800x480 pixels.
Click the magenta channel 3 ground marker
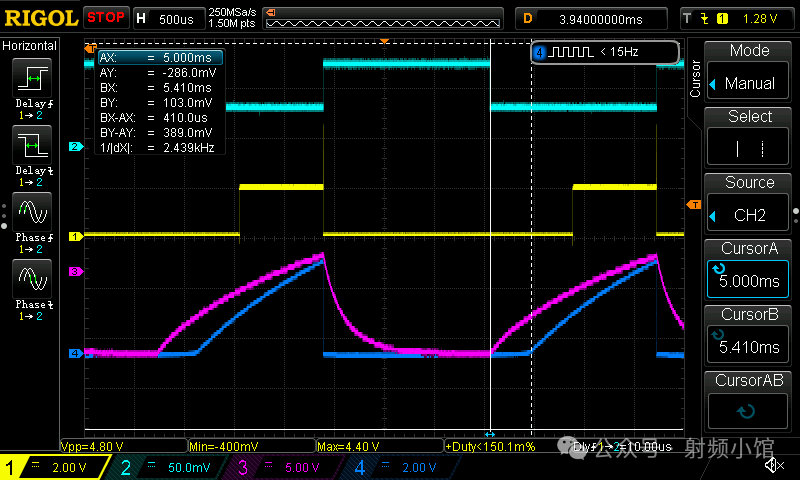pos(74,272)
